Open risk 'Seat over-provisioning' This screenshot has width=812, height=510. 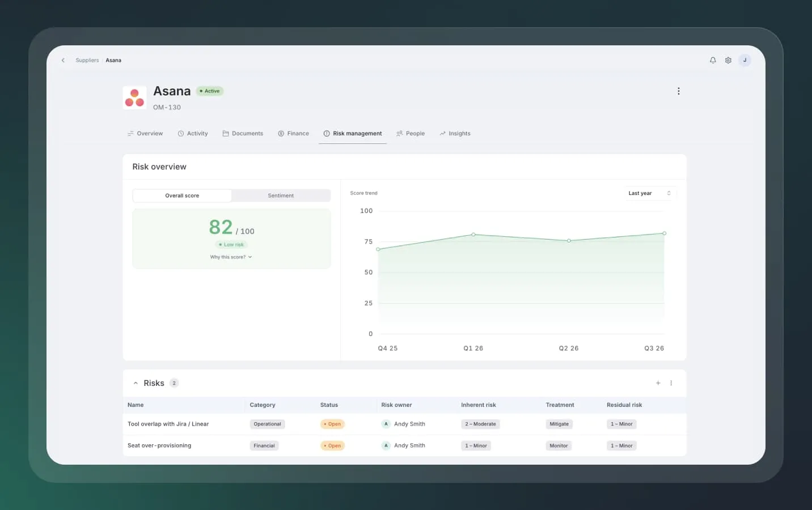[159, 445]
